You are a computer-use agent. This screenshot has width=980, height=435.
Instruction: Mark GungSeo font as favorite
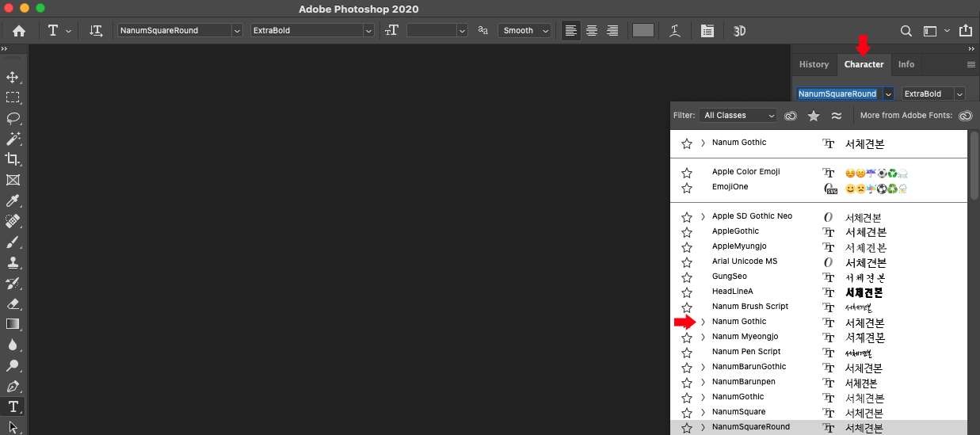pos(687,277)
